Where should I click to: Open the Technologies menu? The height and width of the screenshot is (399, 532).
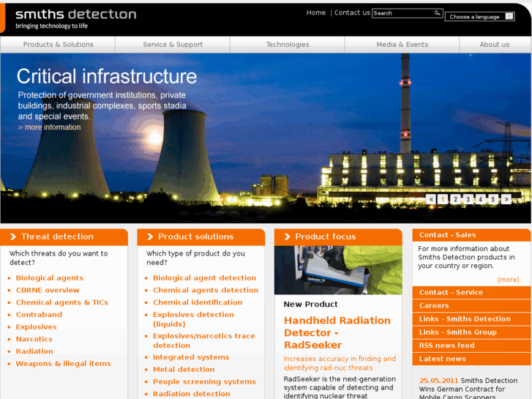coord(288,45)
